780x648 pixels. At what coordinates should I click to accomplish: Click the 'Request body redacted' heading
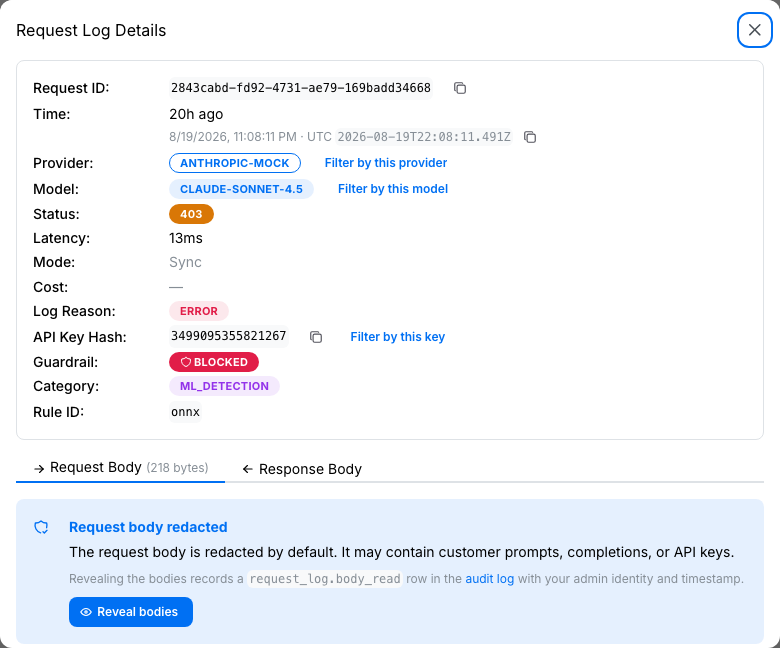[x=148, y=527]
